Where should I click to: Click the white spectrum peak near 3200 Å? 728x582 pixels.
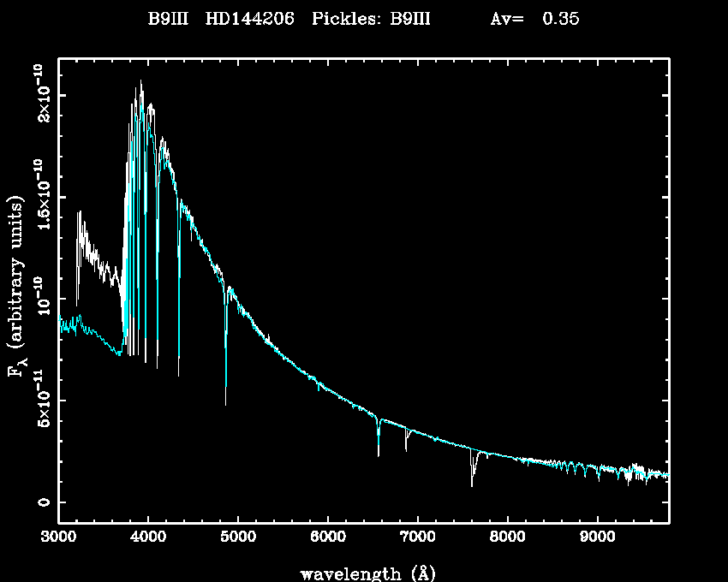point(80,214)
